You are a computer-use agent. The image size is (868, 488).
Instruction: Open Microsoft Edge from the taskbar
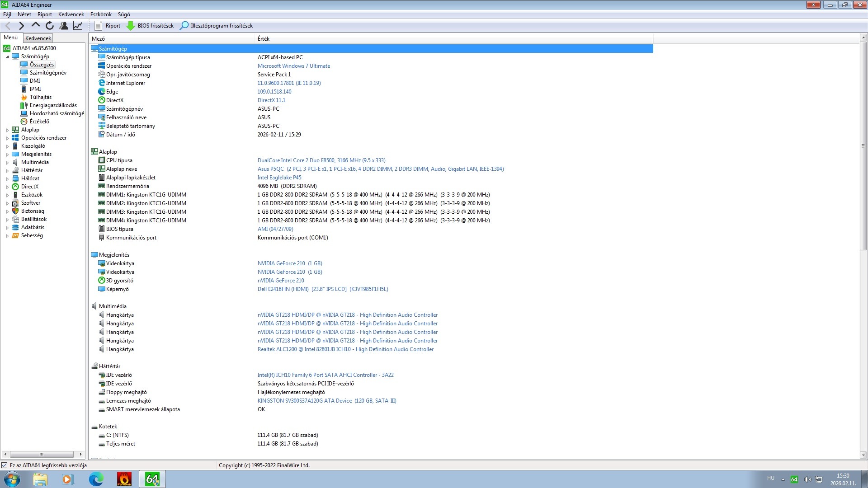[x=96, y=479]
